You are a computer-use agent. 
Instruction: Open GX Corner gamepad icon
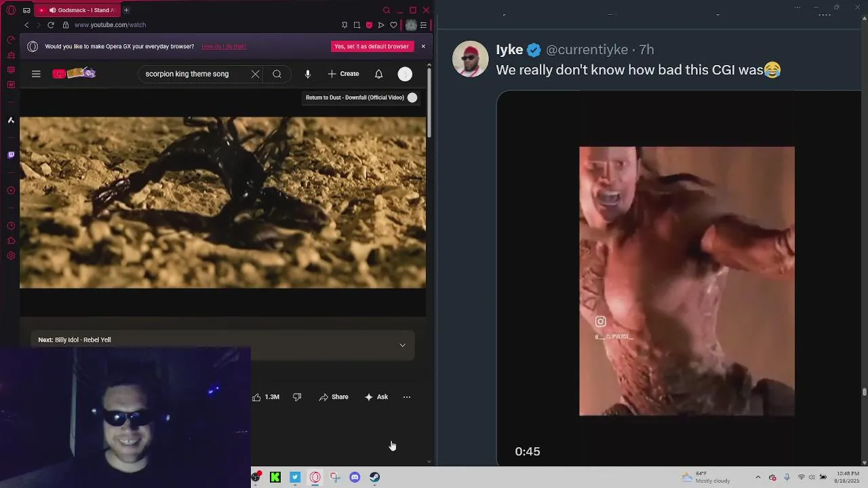26,10
